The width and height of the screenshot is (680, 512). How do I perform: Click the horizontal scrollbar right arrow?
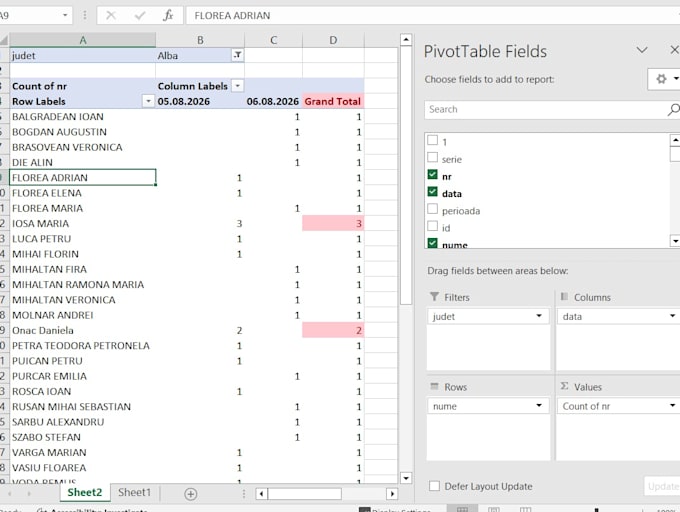pos(392,494)
